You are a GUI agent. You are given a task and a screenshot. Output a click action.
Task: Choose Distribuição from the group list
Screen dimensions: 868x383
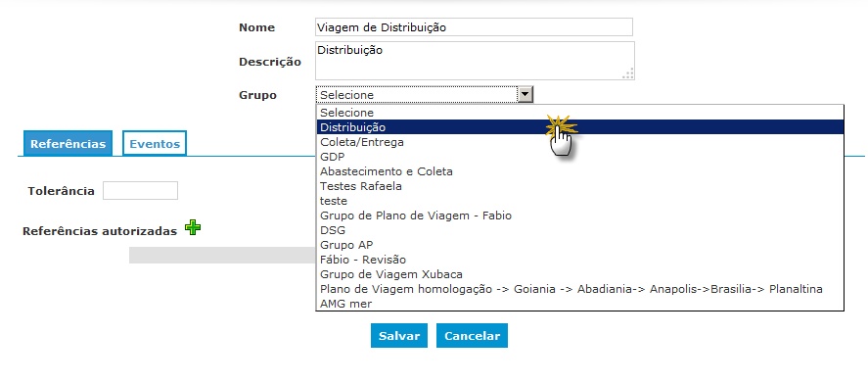579,127
